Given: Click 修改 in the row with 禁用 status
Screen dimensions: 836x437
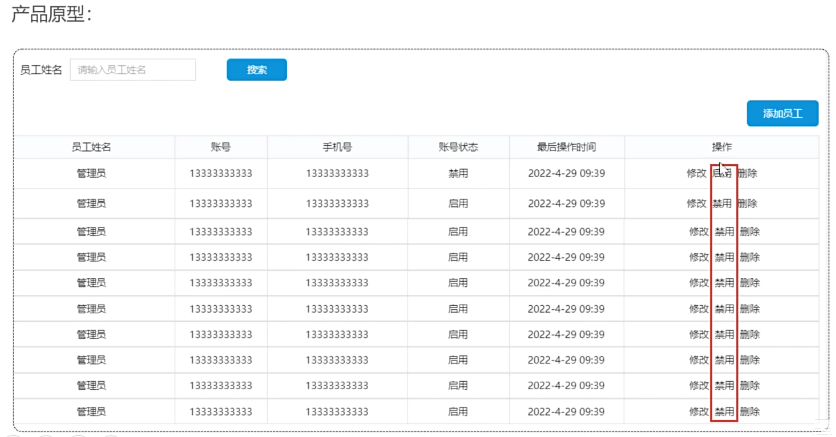Looking at the screenshot, I should (696, 173).
